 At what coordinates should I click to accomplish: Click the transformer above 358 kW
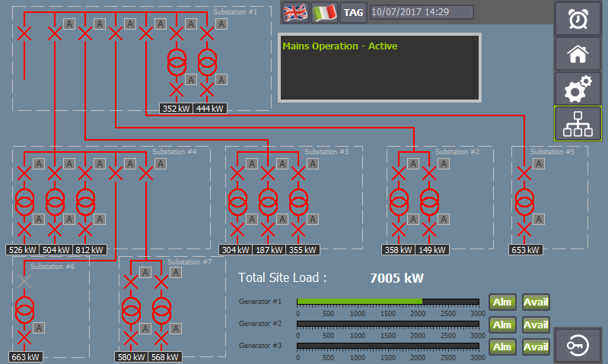coord(399,201)
